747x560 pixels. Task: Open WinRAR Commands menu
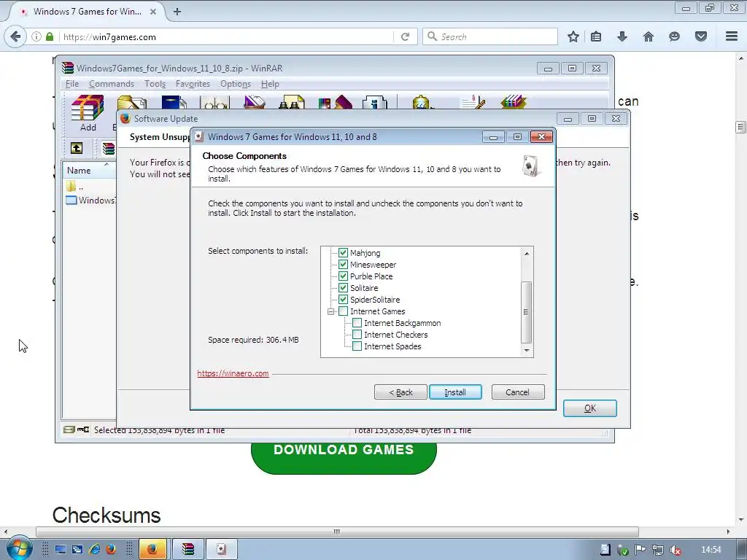[x=112, y=84]
